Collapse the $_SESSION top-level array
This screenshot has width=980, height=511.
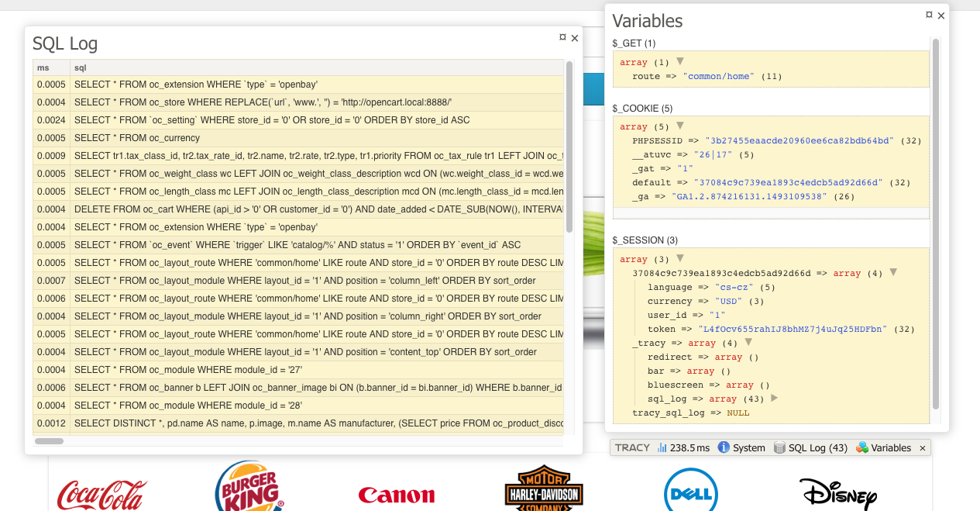[680, 258]
